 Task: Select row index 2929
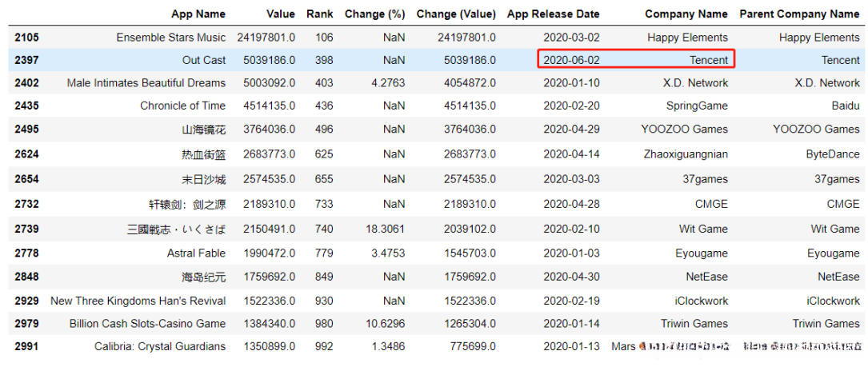[26, 301]
